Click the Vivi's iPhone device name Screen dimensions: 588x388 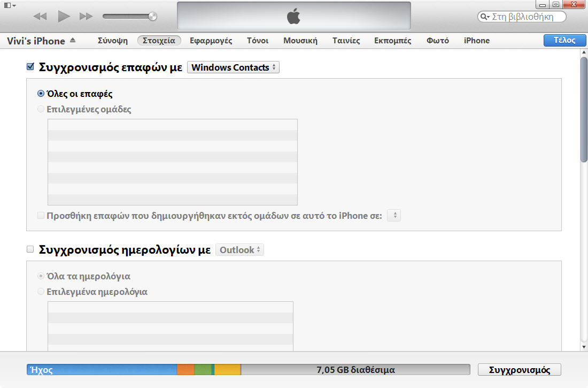(x=36, y=41)
